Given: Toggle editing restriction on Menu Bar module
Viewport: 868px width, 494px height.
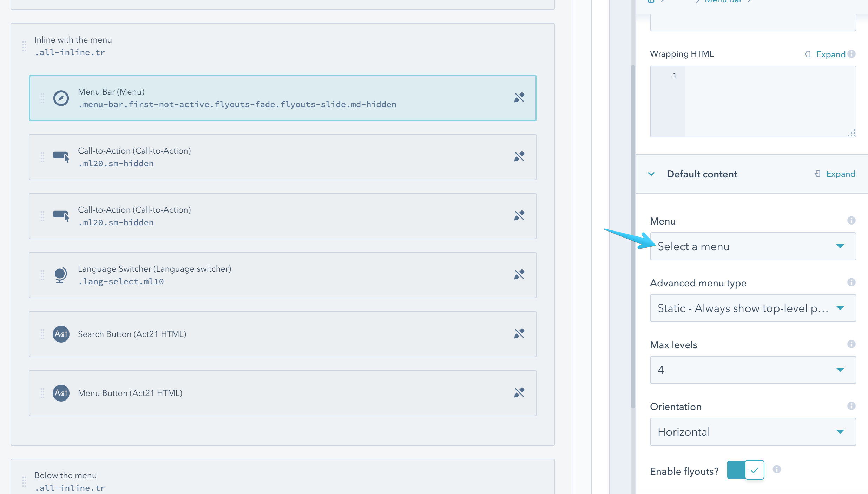Looking at the screenshot, I should pos(519,97).
